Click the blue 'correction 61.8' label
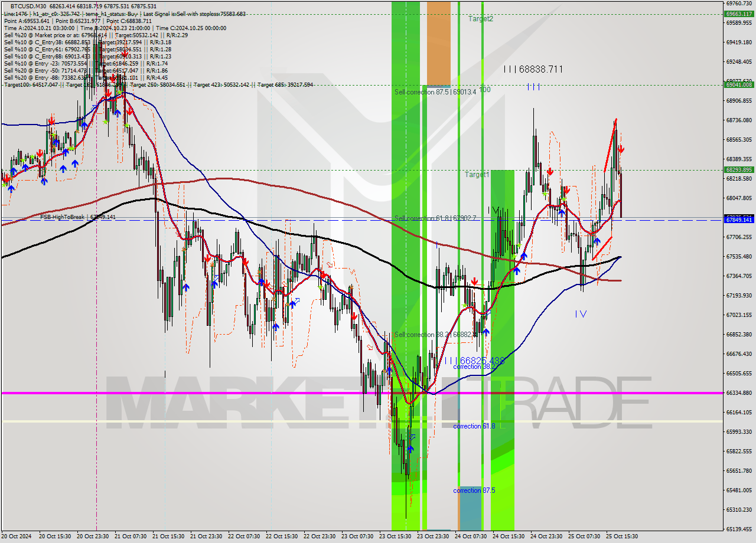The height and width of the screenshot is (543, 756). pyautogui.click(x=474, y=426)
